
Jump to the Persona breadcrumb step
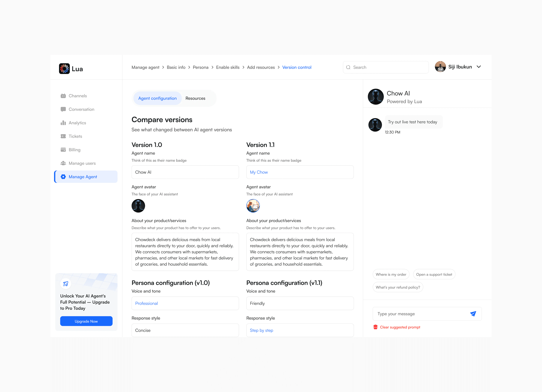201,67
